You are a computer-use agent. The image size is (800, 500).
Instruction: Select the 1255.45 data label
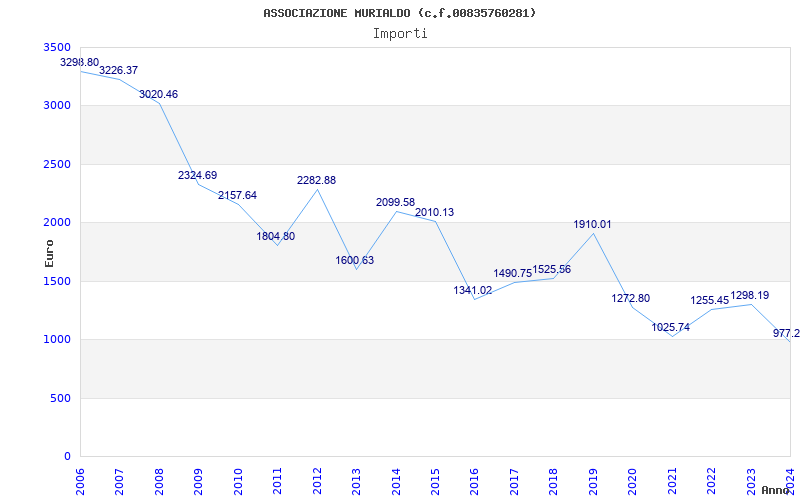pos(710,301)
